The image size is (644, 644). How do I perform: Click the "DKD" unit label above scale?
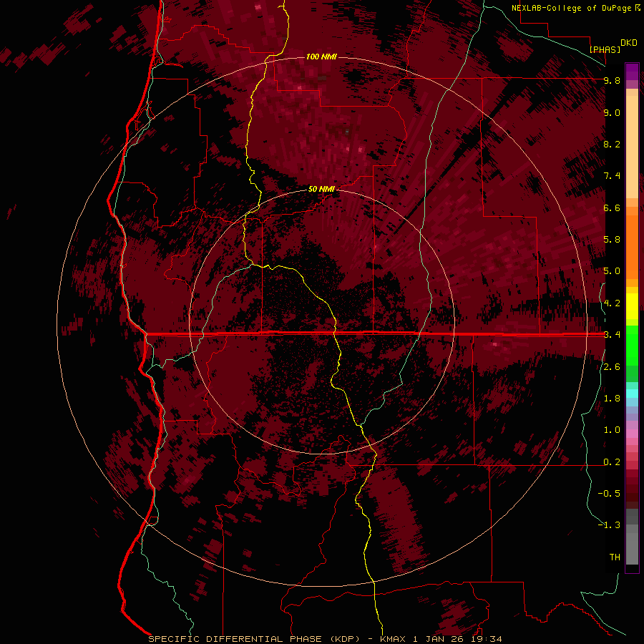(629, 43)
